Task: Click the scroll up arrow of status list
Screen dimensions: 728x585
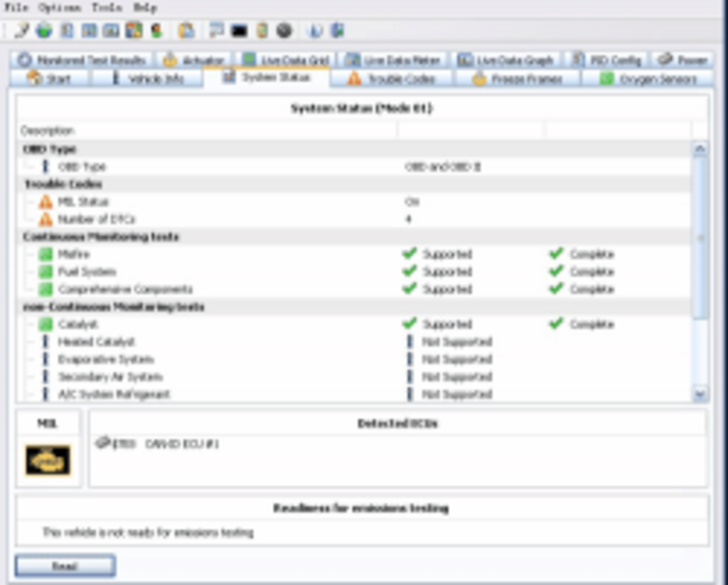Action: point(699,149)
